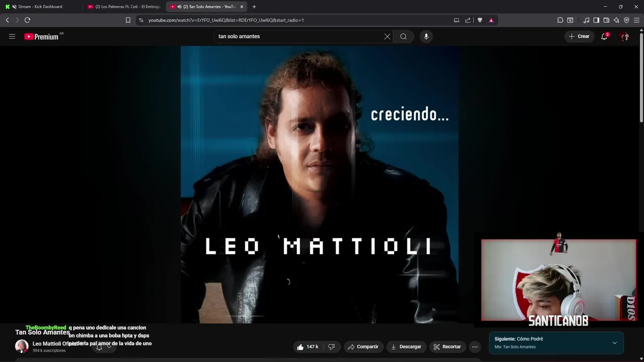Go forward with the browser forward arrow

17,20
